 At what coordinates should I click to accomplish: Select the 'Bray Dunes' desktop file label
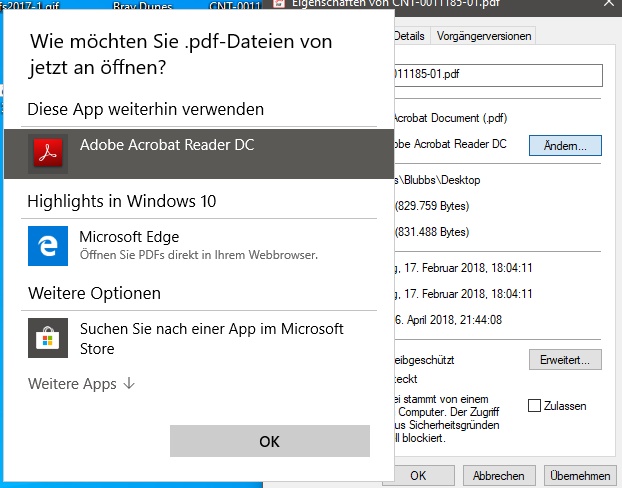click(143, 6)
